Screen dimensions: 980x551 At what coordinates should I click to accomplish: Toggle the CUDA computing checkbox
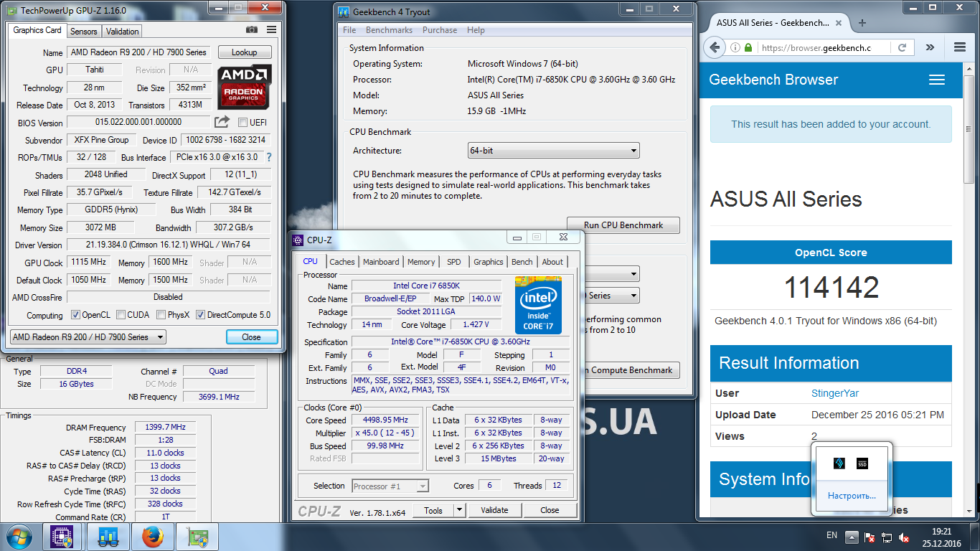(x=121, y=315)
